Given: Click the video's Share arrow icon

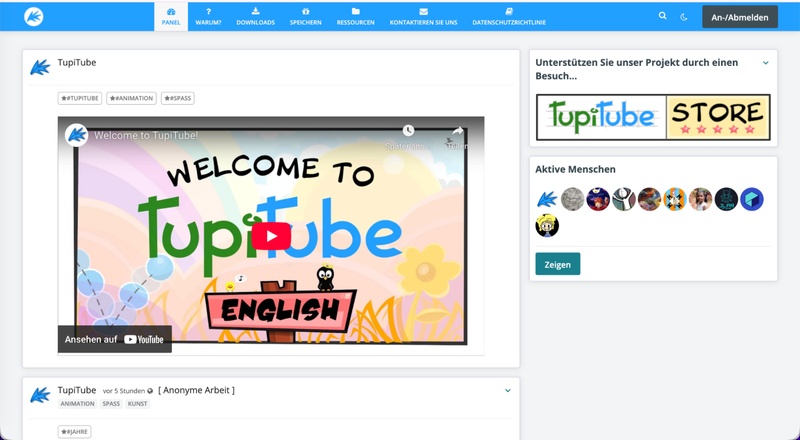Looking at the screenshot, I should pyautogui.click(x=457, y=132).
